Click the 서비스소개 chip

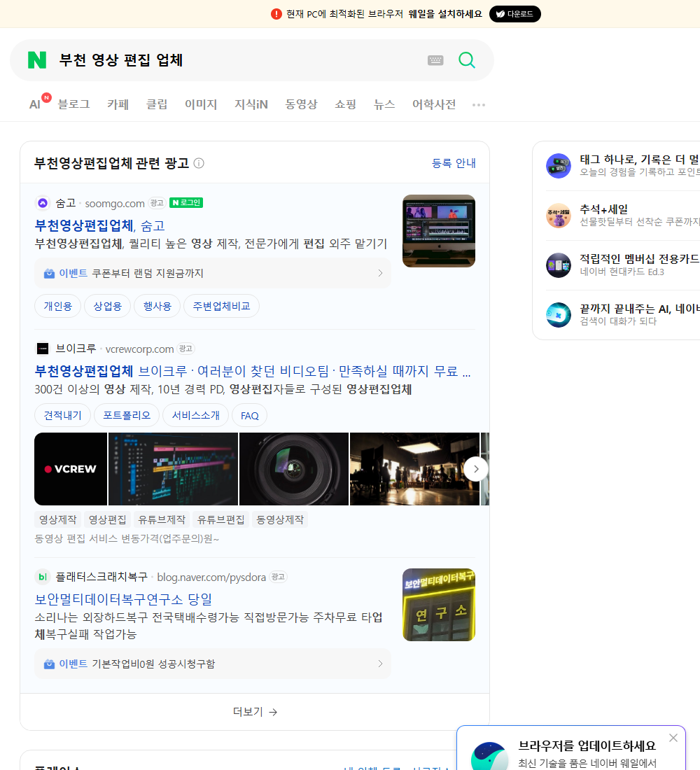coord(195,415)
